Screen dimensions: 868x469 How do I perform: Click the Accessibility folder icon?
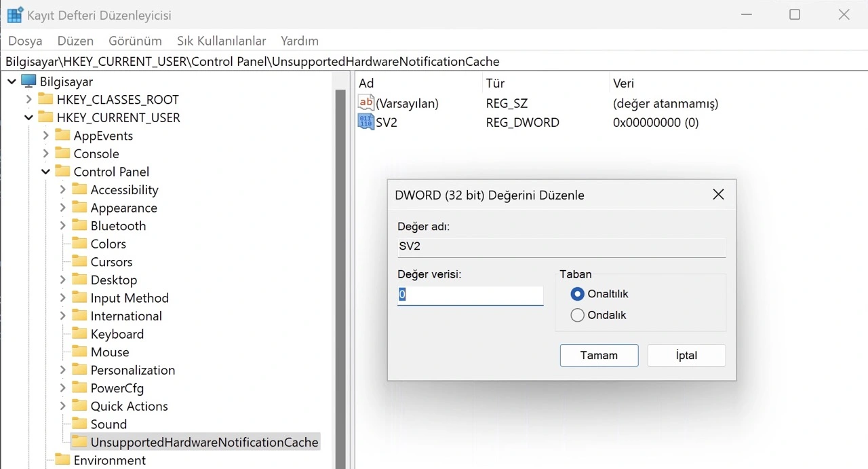point(79,190)
